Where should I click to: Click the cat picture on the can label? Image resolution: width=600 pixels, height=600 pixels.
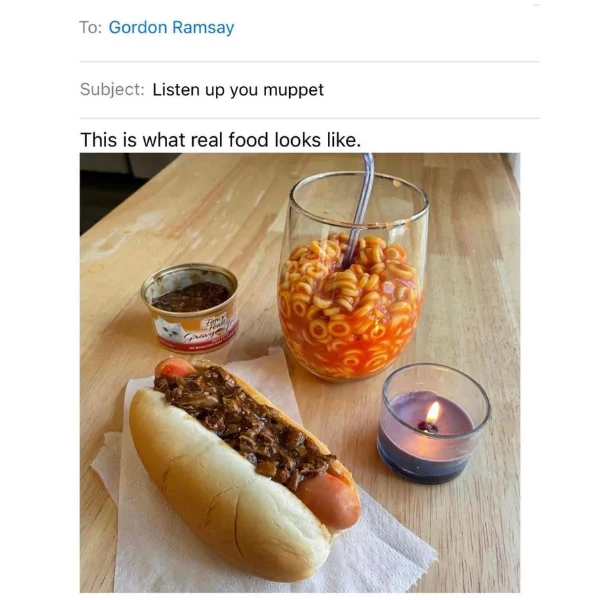(168, 329)
